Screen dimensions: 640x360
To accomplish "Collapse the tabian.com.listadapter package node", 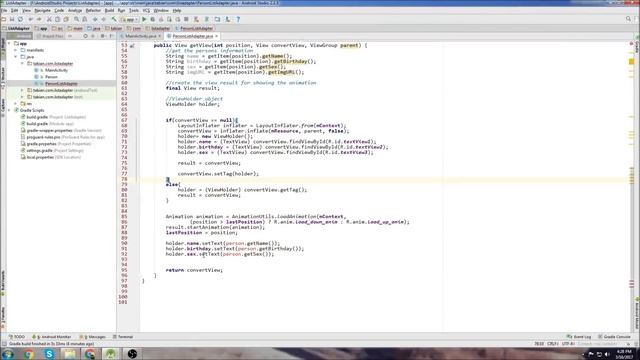I will 22,64.
